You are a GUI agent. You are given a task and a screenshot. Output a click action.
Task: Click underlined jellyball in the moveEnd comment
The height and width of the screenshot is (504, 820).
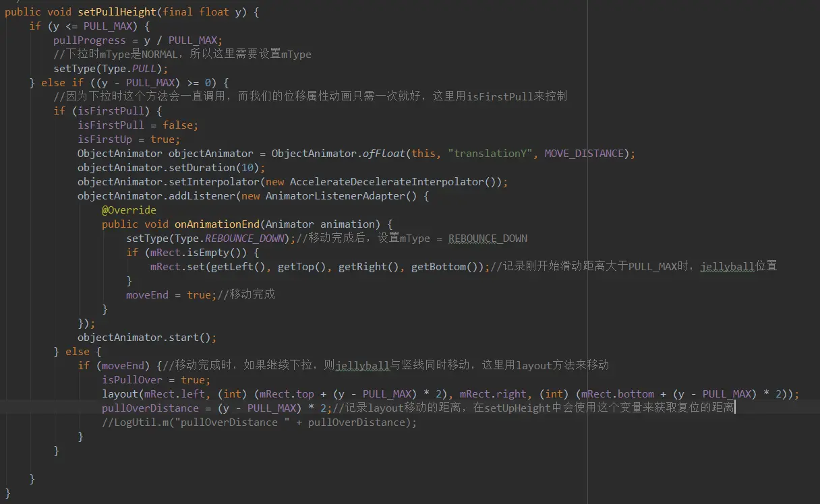(362, 365)
